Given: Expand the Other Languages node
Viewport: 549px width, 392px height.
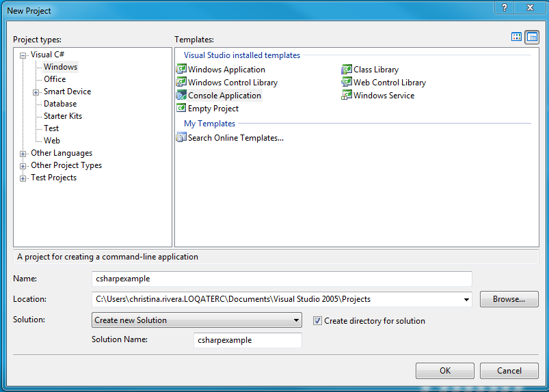Looking at the screenshot, I should tap(23, 154).
